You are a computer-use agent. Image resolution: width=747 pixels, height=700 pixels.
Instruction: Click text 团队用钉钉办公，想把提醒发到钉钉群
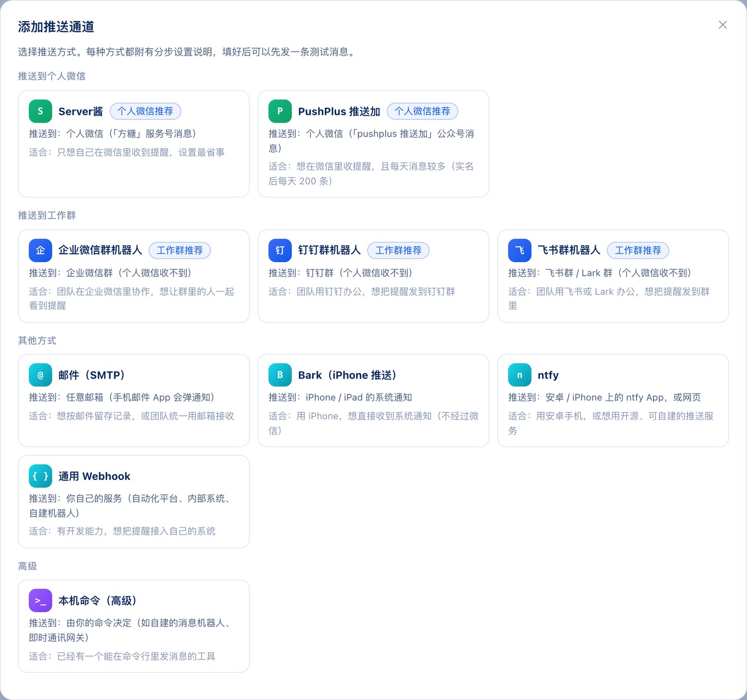[376, 291]
